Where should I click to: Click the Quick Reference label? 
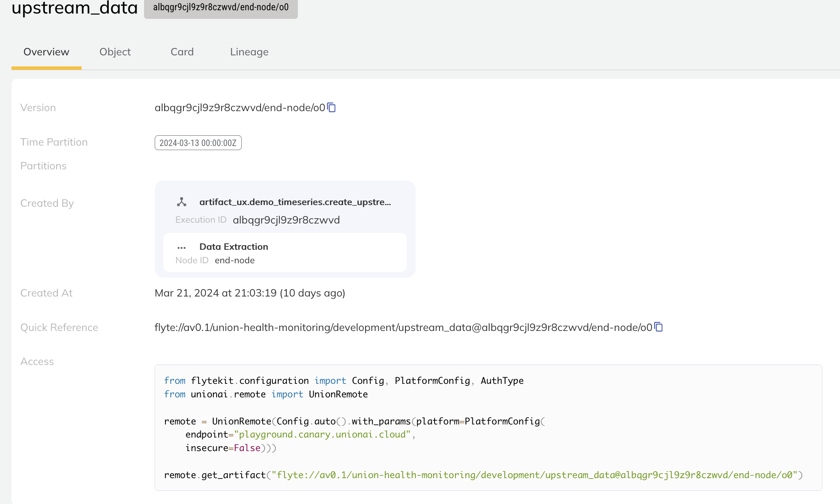(59, 327)
